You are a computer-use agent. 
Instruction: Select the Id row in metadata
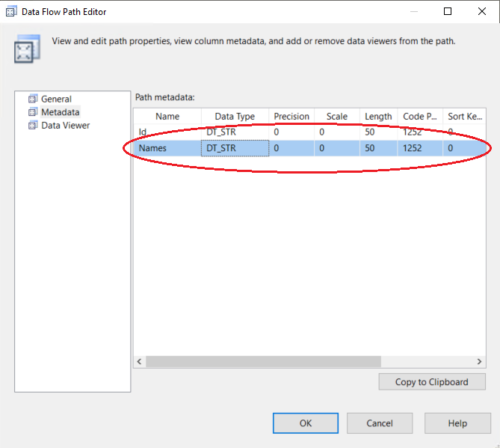click(167, 132)
